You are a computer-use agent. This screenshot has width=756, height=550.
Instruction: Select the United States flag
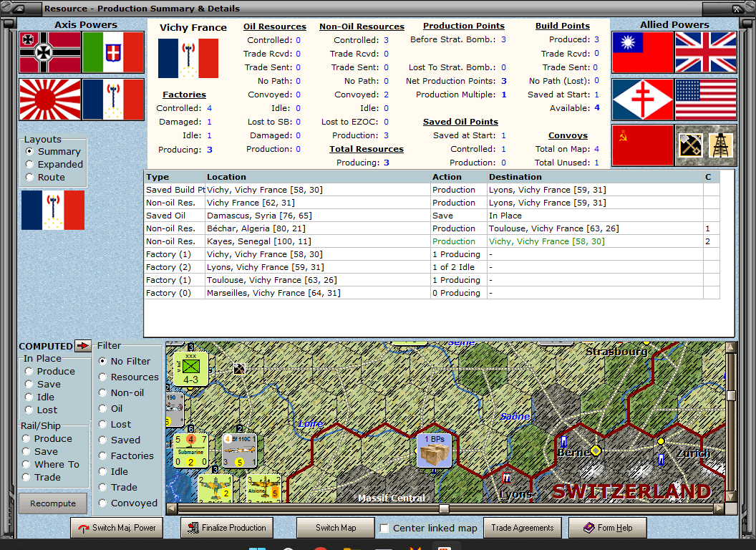point(706,100)
